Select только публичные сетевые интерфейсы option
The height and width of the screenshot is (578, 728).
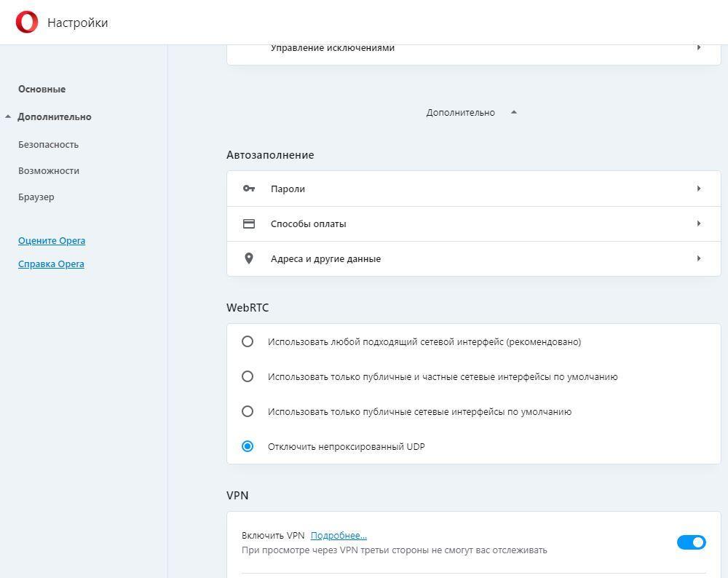[248, 411]
